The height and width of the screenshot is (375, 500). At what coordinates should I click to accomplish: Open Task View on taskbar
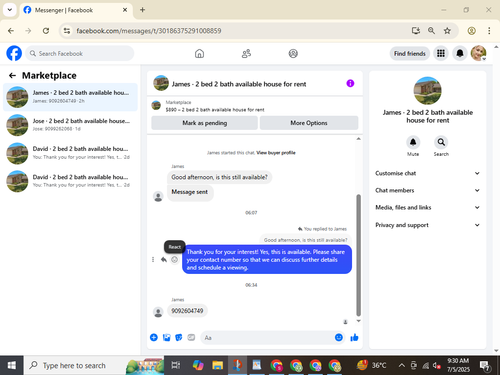coord(176,365)
